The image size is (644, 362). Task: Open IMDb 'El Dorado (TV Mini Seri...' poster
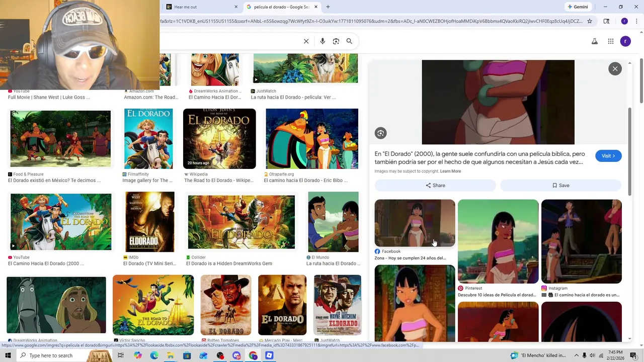point(150,222)
